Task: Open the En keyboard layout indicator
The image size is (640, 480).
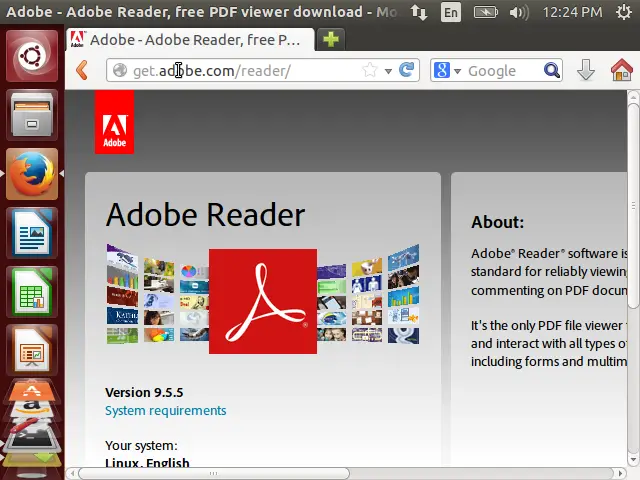Action: (x=451, y=12)
